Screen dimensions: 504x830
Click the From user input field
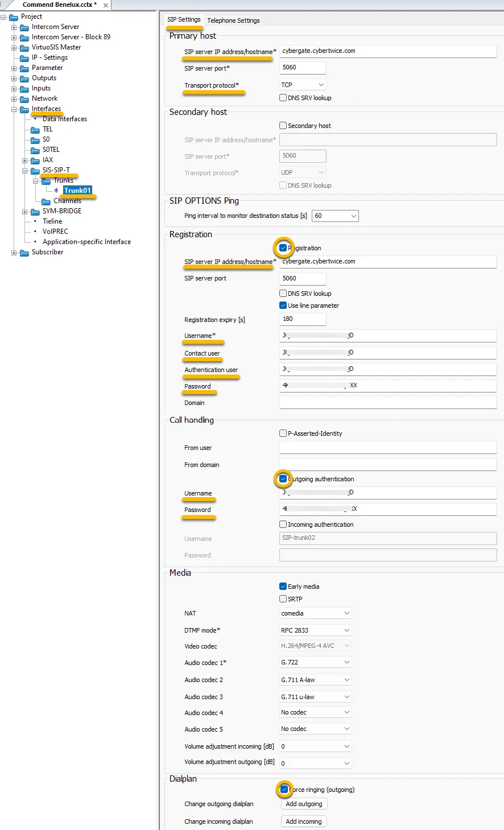point(388,448)
